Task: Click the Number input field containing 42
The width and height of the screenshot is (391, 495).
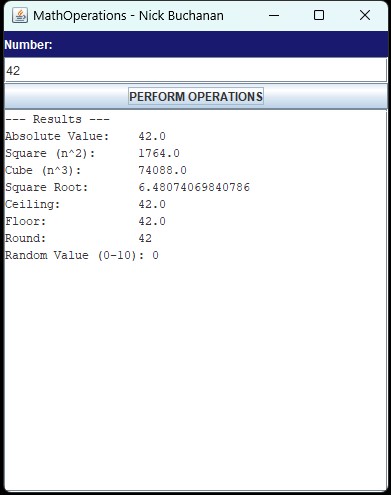Action: point(196,70)
